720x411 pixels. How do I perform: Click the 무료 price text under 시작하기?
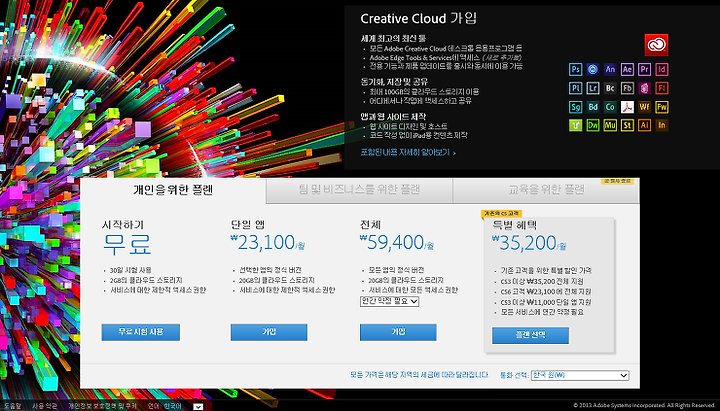pyautogui.click(x=127, y=244)
